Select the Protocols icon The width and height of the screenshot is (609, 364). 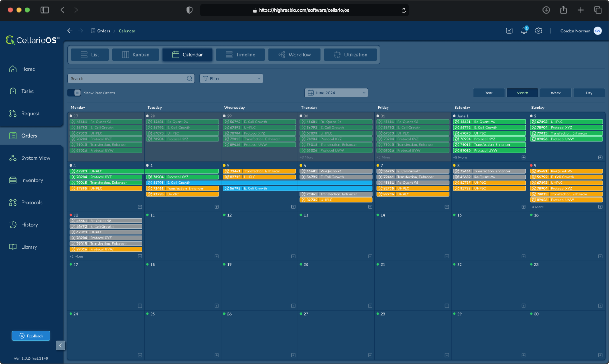32,202
